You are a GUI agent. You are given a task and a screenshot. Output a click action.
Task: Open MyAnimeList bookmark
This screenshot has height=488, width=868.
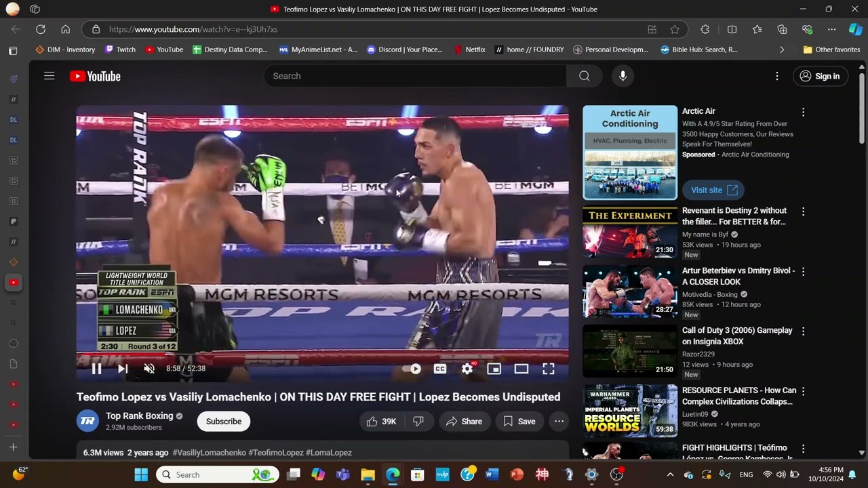318,49
